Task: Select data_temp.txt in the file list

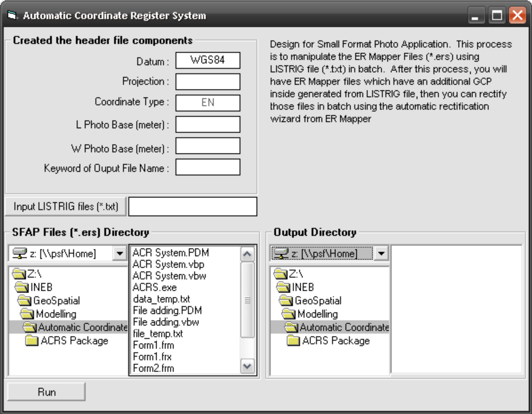Action: (161, 299)
